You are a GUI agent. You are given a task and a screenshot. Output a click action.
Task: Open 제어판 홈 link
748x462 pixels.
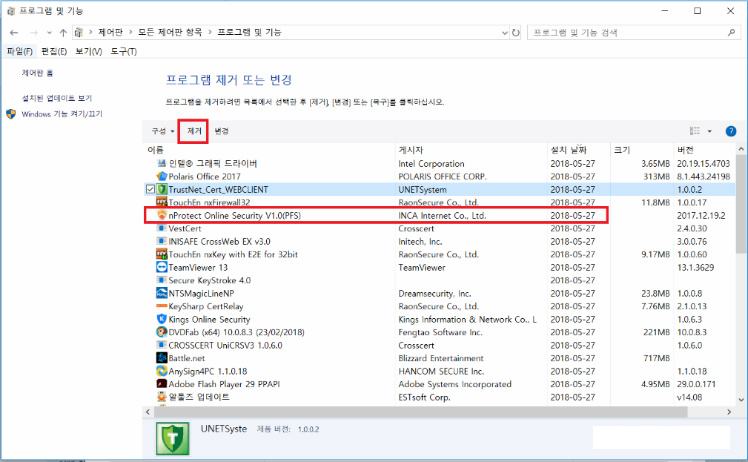37,73
